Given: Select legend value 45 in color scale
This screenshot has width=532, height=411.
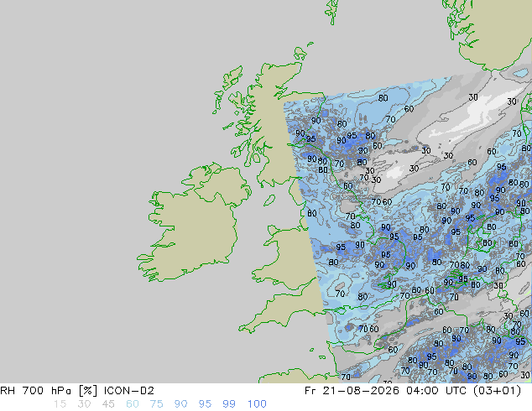Looking at the screenshot, I should [x=108, y=404].
